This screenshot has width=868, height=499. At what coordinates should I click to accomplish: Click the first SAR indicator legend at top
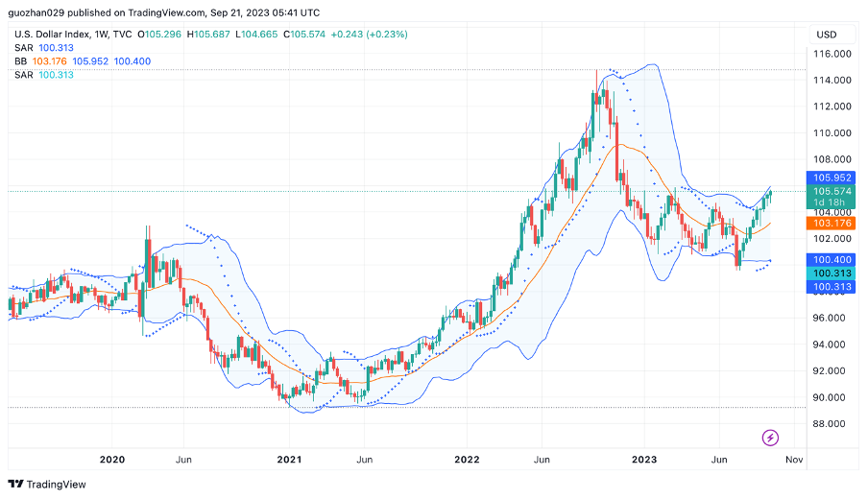(24, 48)
